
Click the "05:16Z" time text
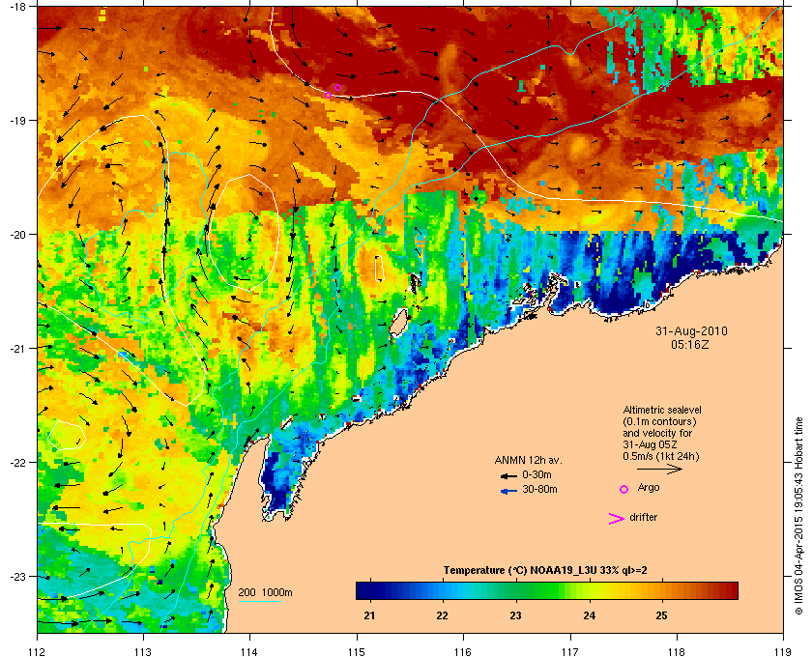tap(690, 344)
